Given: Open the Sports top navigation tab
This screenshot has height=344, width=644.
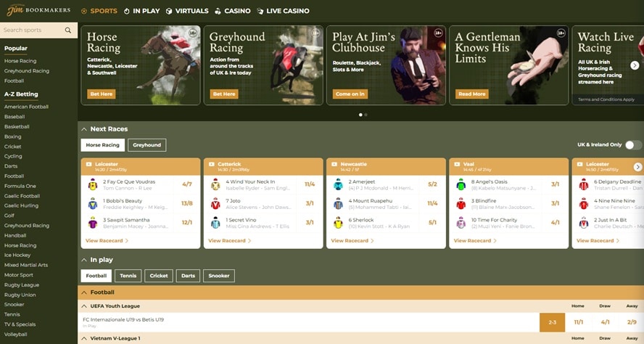Looking at the screenshot, I should coord(99,11).
